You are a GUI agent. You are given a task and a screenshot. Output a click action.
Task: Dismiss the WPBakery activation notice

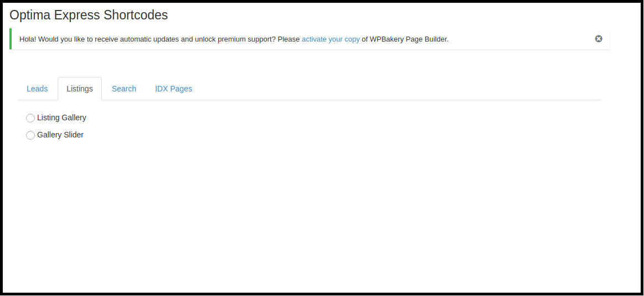[599, 39]
